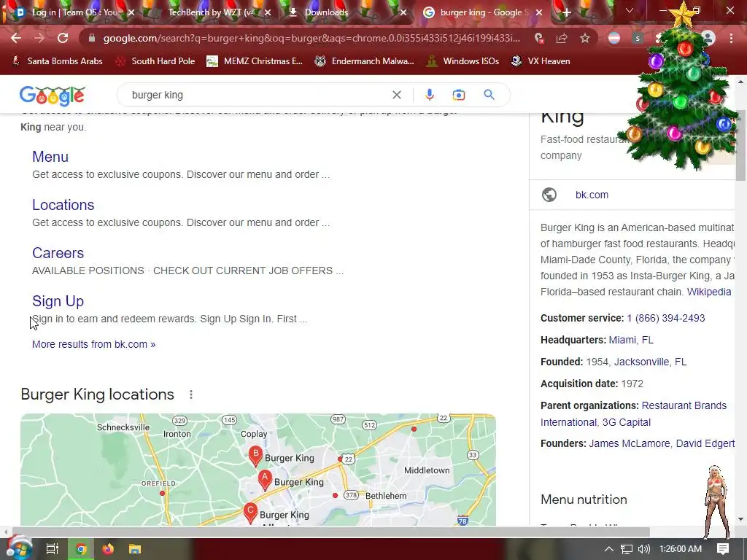Open James McLamore founder link

(x=630, y=444)
